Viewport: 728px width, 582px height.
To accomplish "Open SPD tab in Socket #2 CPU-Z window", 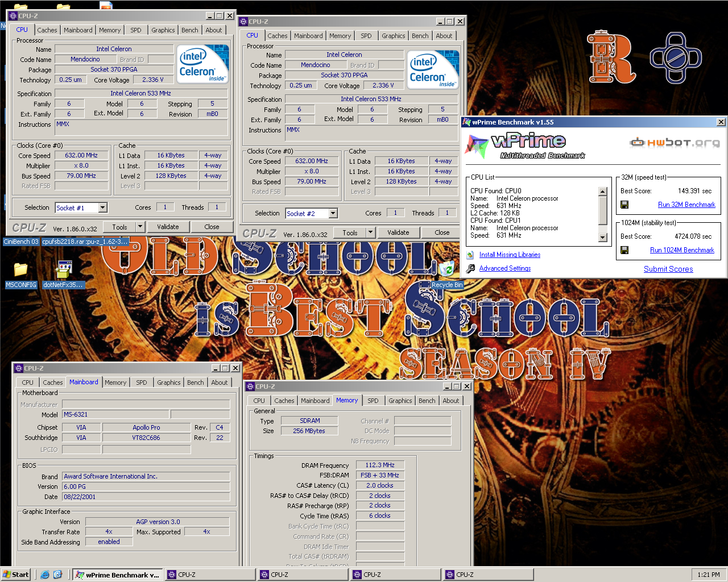I will (x=366, y=36).
